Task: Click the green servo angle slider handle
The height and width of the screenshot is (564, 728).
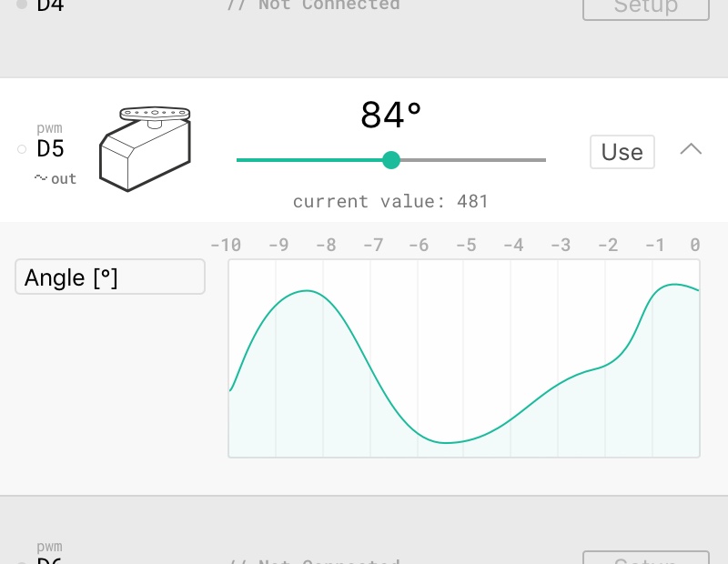Action: [x=391, y=160]
